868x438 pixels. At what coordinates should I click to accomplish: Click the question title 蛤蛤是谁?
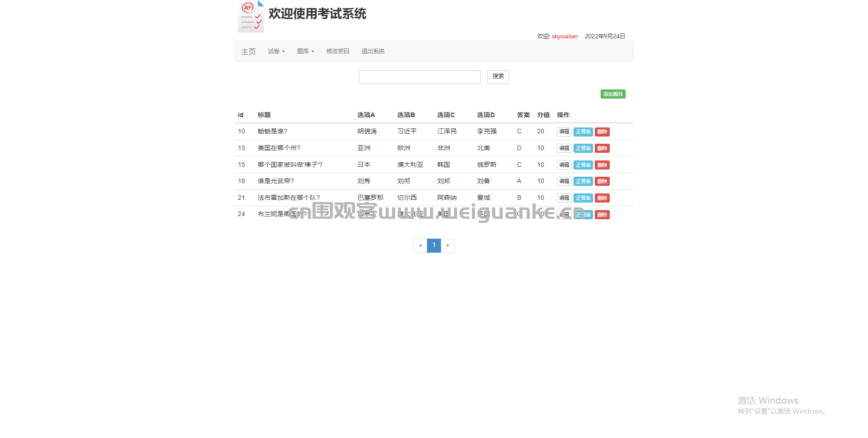(x=272, y=132)
